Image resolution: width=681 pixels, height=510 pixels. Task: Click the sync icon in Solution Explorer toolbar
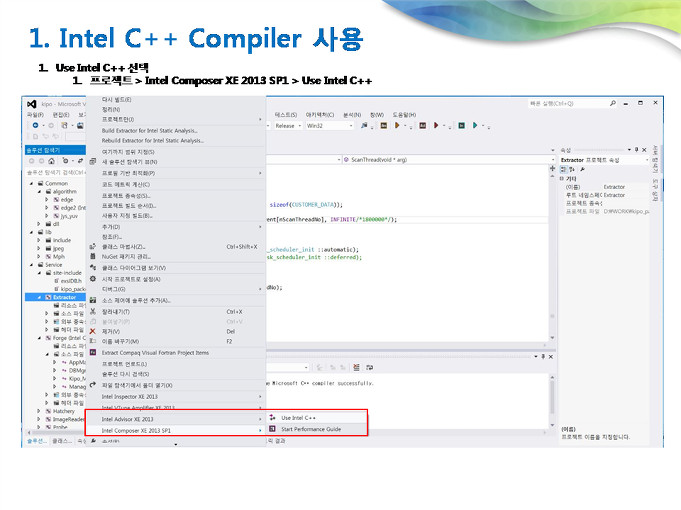80,161
